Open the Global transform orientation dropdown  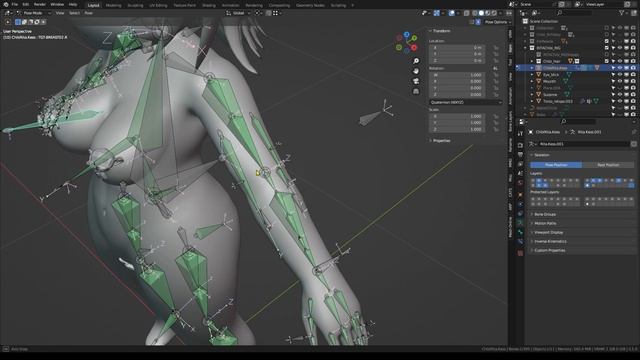(238, 13)
